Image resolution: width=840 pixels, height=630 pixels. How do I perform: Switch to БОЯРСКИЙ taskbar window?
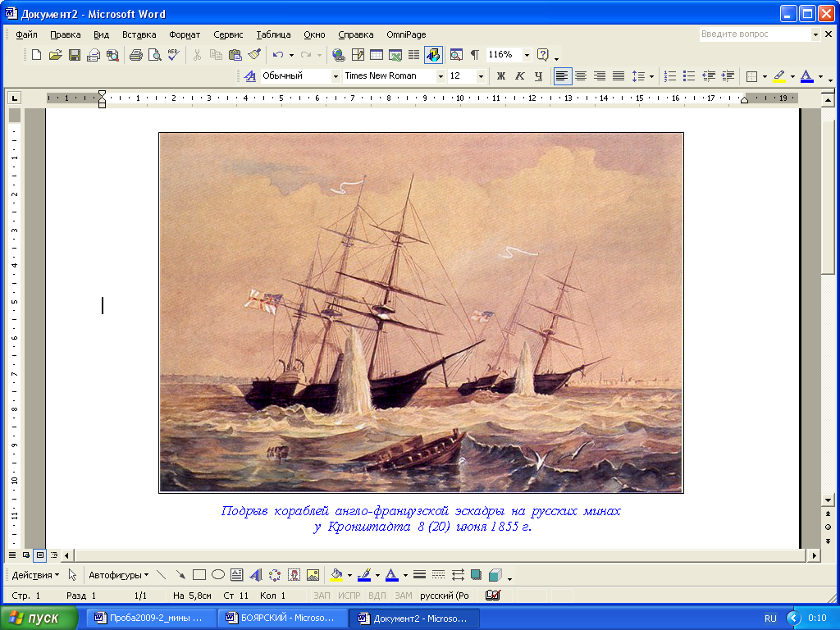(283, 619)
